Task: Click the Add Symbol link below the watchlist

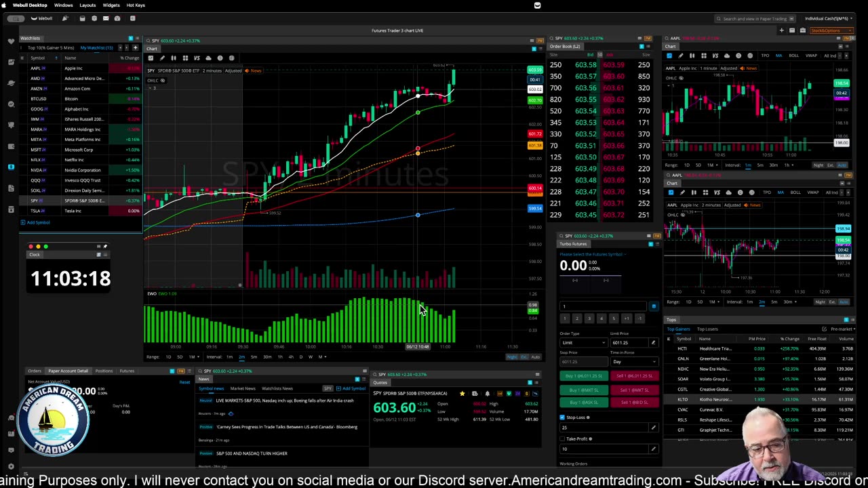Action: [37, 222]
